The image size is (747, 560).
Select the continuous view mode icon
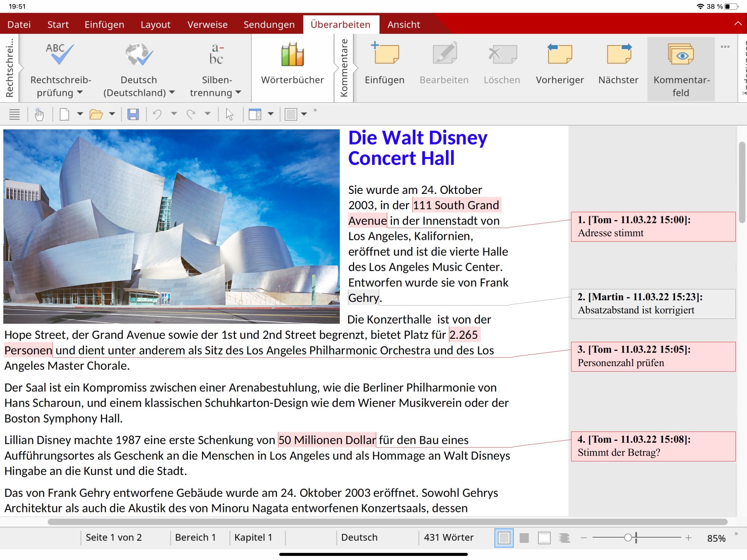[524, 538]
